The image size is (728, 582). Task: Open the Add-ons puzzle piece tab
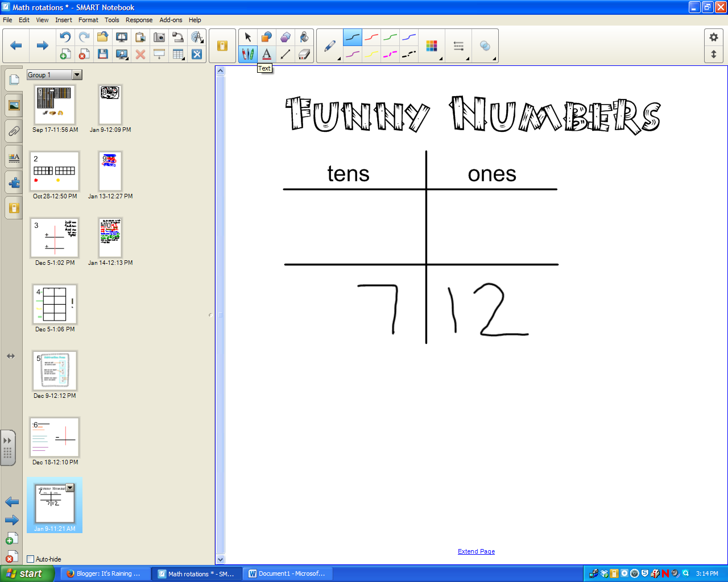pos(14,183)
